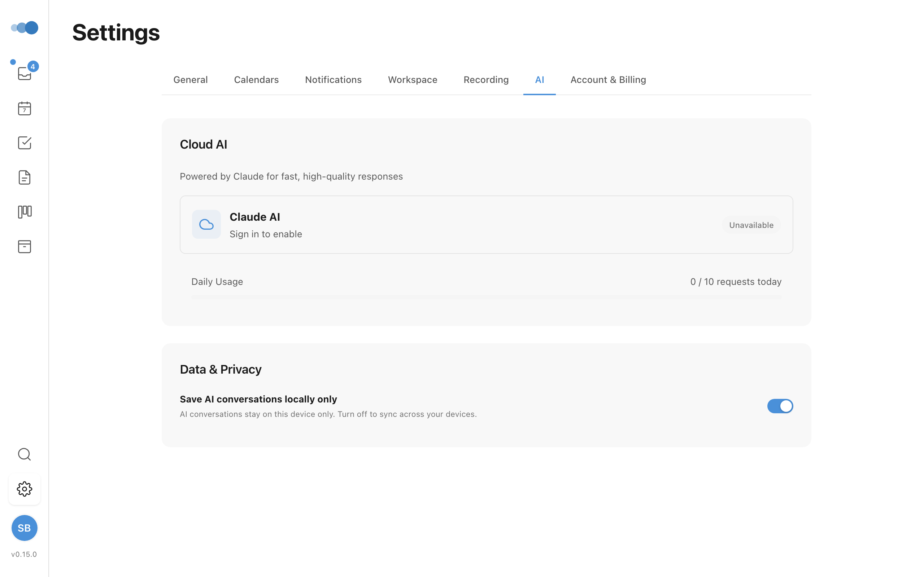This screenshot has height=577, width=924.
Task: Click the settings gear icon
Action: coord(25,489)
